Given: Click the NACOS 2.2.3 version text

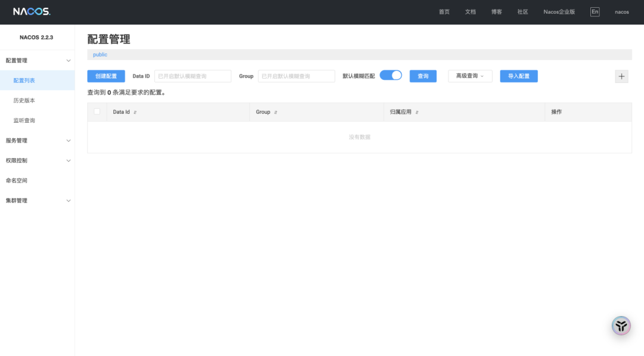Looking at the screenshot, I should 36,38.
